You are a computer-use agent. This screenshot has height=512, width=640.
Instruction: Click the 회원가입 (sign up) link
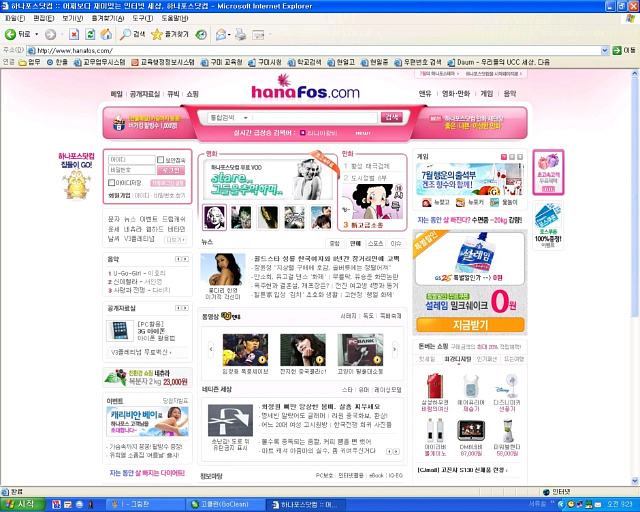[x=119, y=196]
